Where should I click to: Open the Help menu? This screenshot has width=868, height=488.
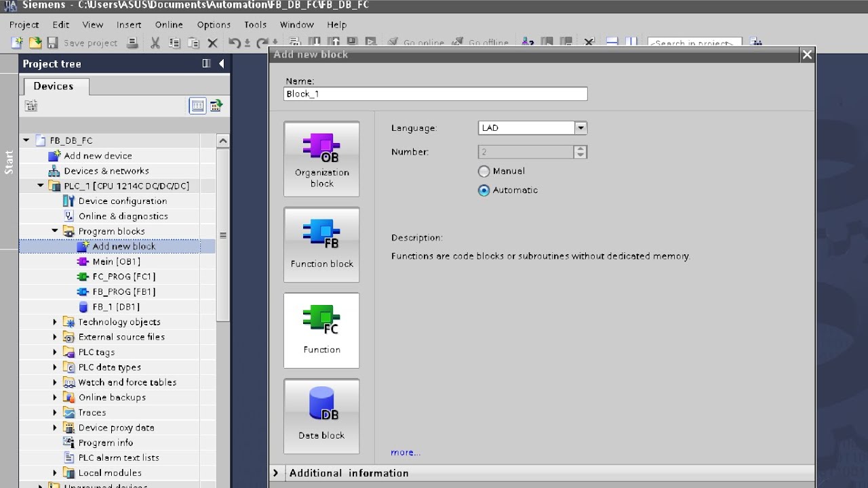coord(337,24)
